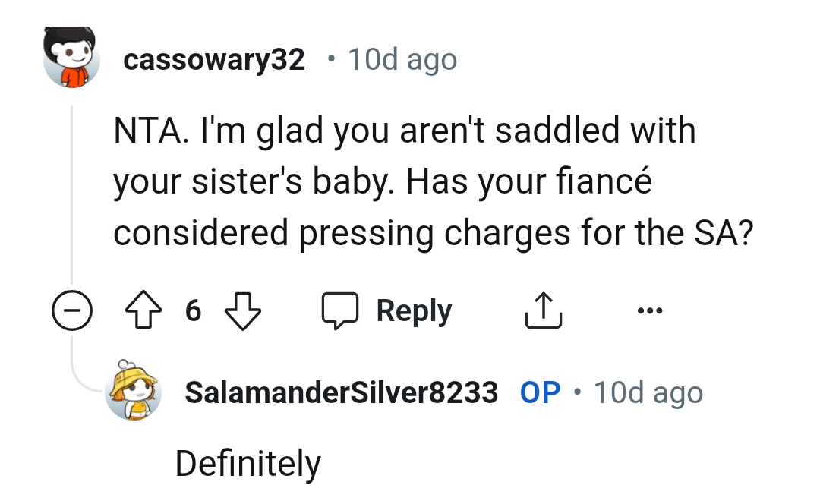The width and height of the screenshot is (820, 504).
Task: Collapse the thread using the minus button
Action: point(71,310)
